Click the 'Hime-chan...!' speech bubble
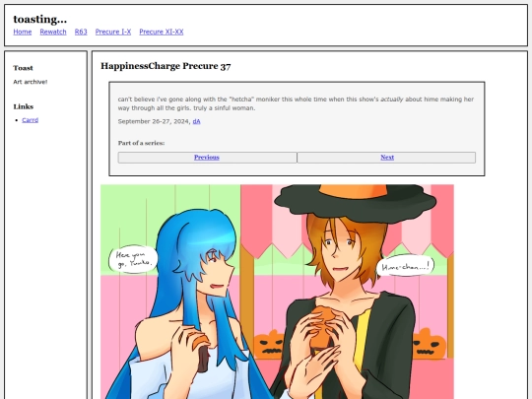The height and width of the screenshot is (399, 532). point(405,266)
